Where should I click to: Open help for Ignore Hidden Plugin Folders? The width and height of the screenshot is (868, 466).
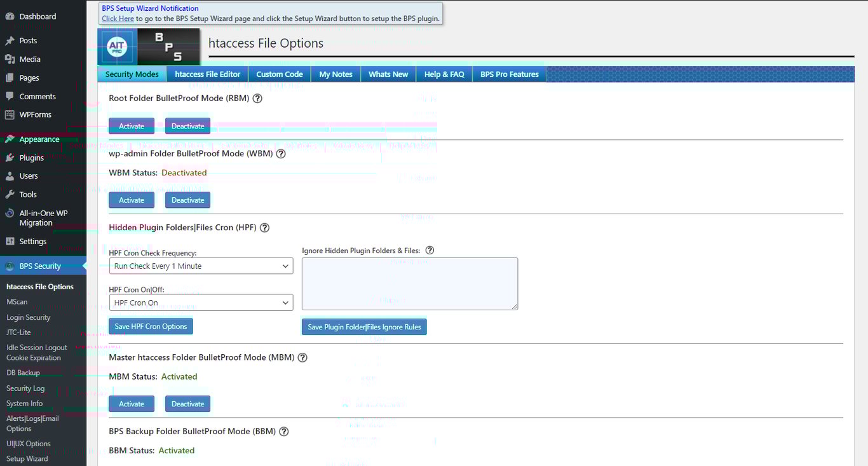tap(430, 250)
